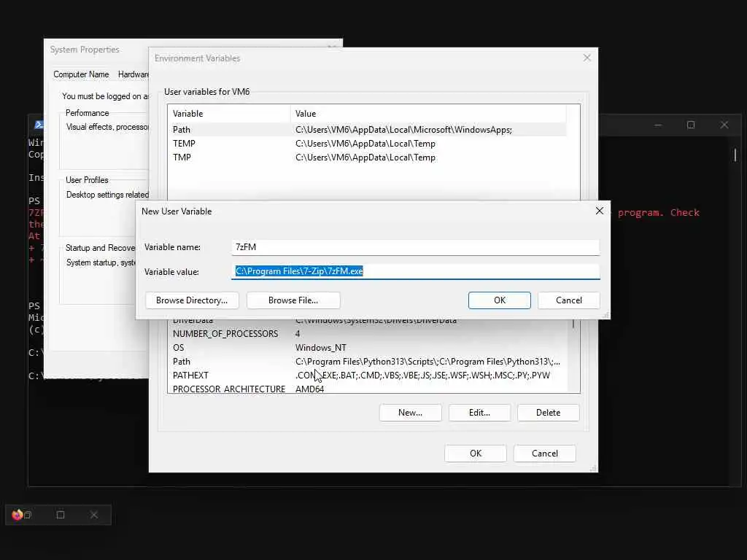Screen dimensions: 747x560
Task: Click the Value column header
Action: click(428, 113)
